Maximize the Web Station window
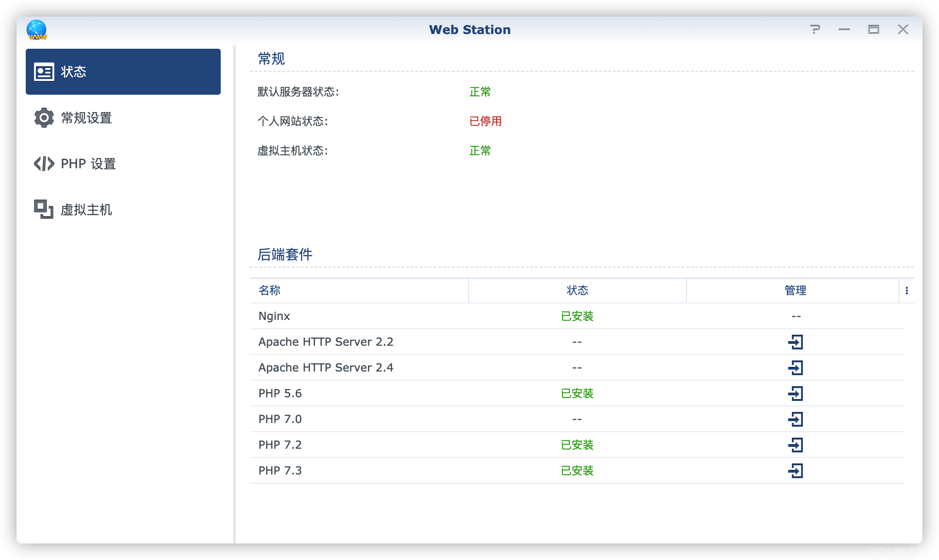Viewport: 939px width, 560px height. click(874, 29)
